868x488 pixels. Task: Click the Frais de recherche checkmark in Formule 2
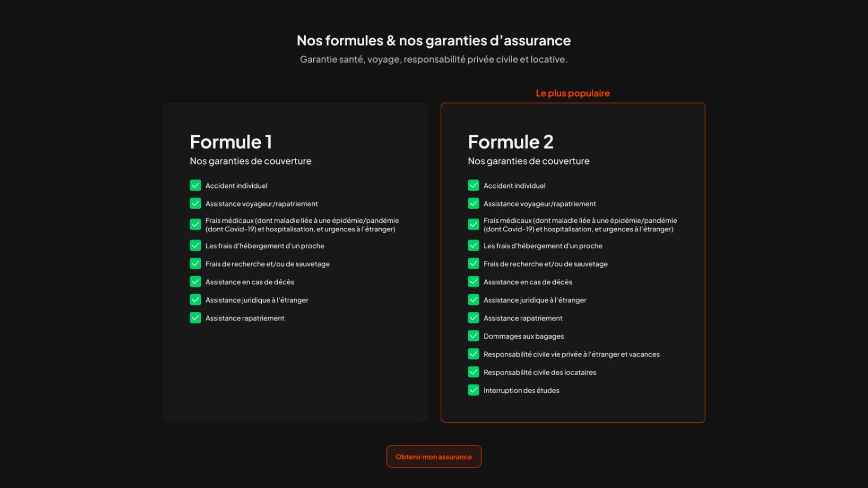pos(473,263)
